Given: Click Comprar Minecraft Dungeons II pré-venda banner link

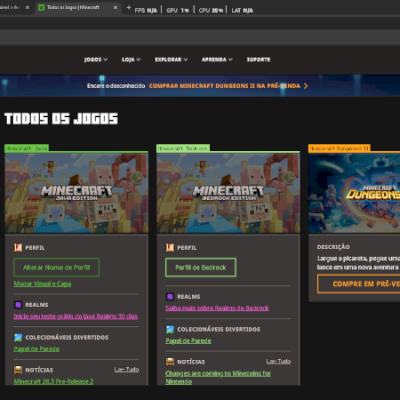Looking at the screenshot, I should 225,86.
